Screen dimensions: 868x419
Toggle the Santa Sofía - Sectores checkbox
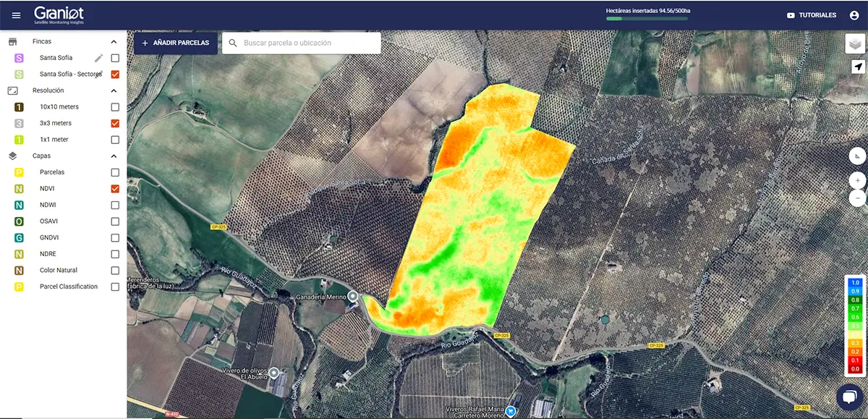coord(115,75)
